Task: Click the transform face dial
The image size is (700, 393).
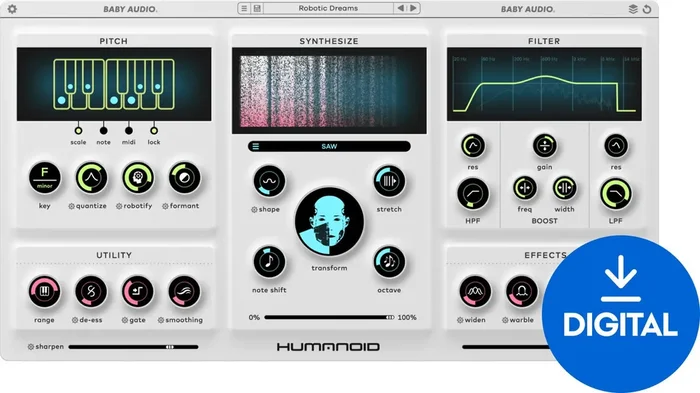Action: coord(329,222)
